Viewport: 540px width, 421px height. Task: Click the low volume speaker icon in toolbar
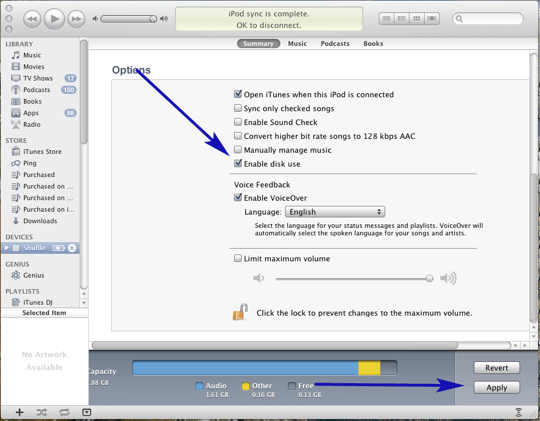(95, 19)
